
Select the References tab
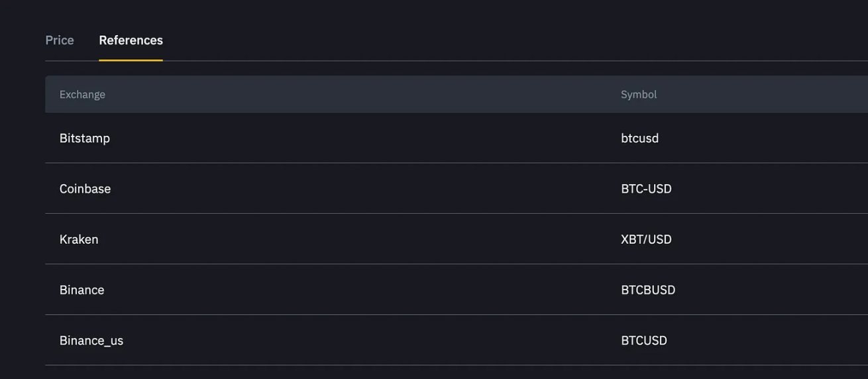point(131,40)
